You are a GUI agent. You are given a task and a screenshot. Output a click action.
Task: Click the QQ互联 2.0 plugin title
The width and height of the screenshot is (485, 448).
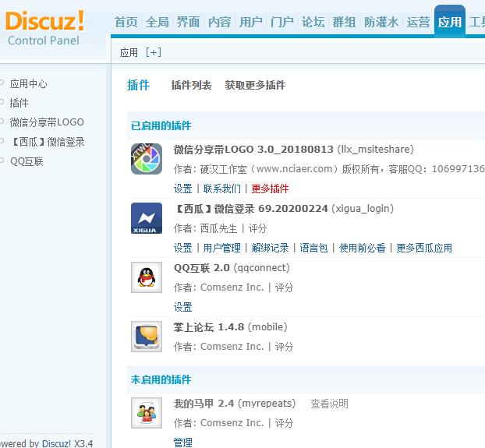(202, 267)
